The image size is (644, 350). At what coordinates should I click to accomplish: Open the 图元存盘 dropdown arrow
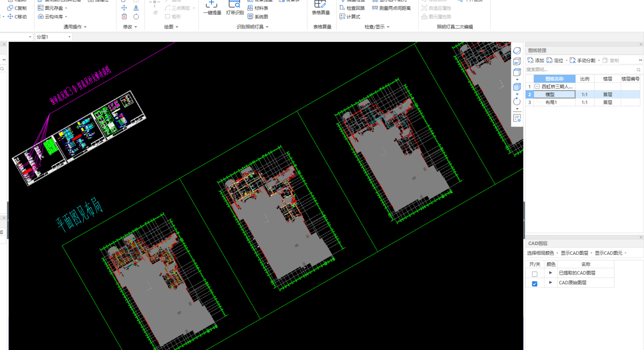point(66,8)
